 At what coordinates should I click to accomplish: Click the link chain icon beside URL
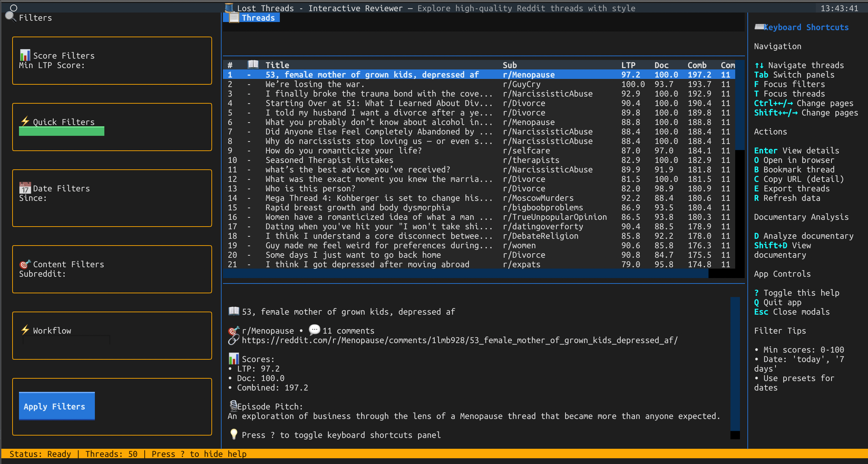coord(233,340)
